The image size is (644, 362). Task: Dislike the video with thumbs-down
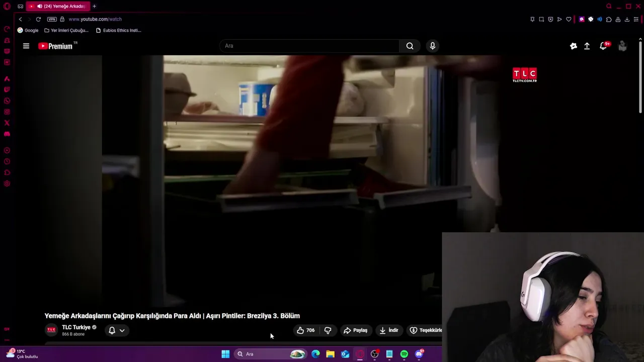[x=328, y=330]
